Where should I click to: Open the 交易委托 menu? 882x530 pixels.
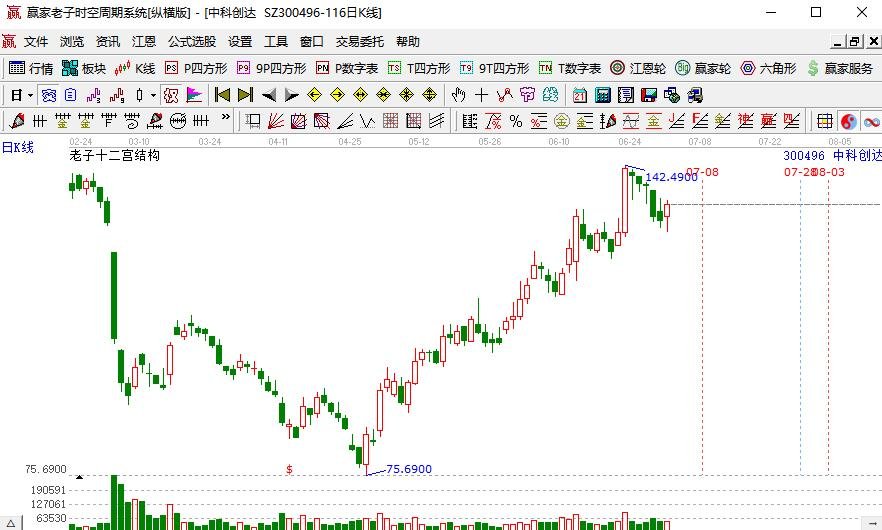[359, 42]
